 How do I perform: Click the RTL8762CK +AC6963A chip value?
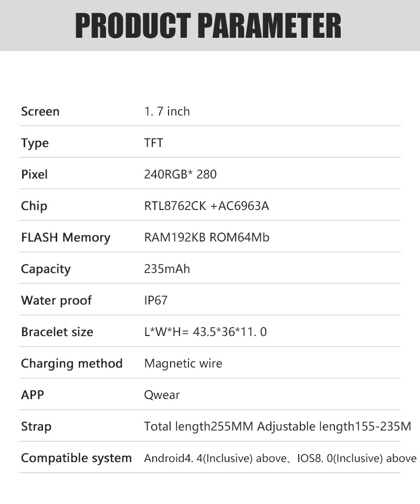tap(206, 206)
